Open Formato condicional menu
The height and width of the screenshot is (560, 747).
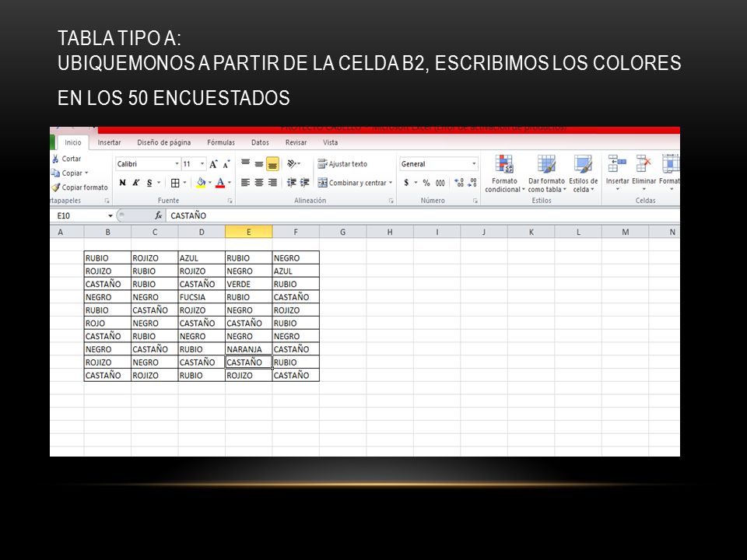(504, 173)
